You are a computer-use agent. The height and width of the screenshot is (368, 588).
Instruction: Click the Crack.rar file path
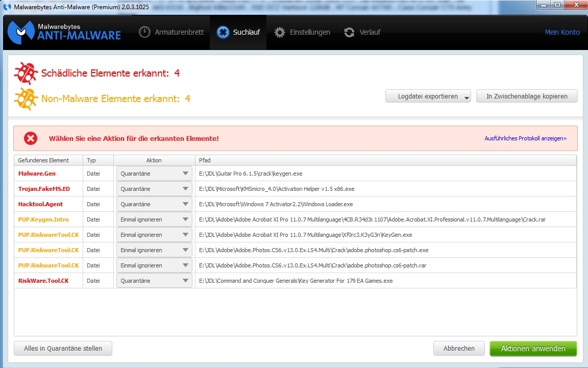coord(373,219)
